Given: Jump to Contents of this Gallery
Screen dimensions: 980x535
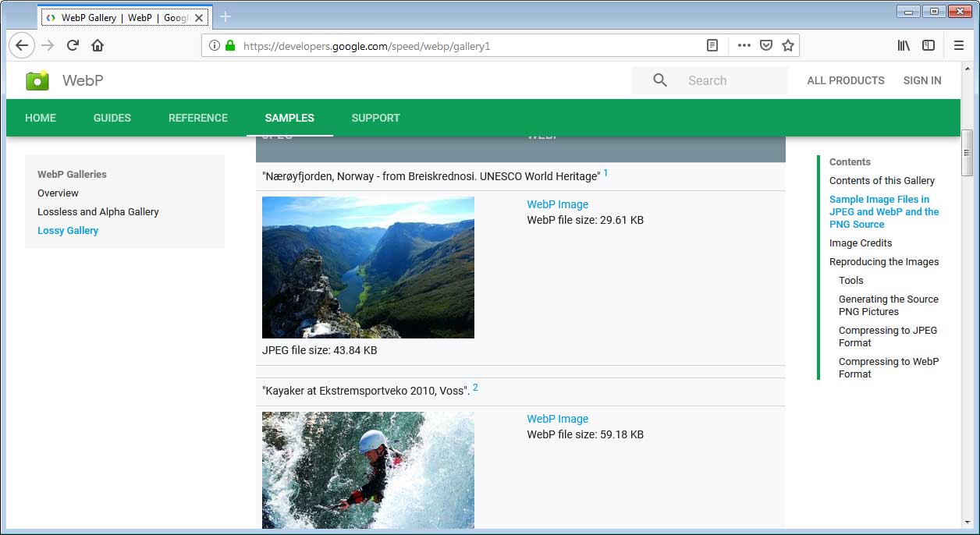Looking at the screenshot, I should [x=882, y=180].
